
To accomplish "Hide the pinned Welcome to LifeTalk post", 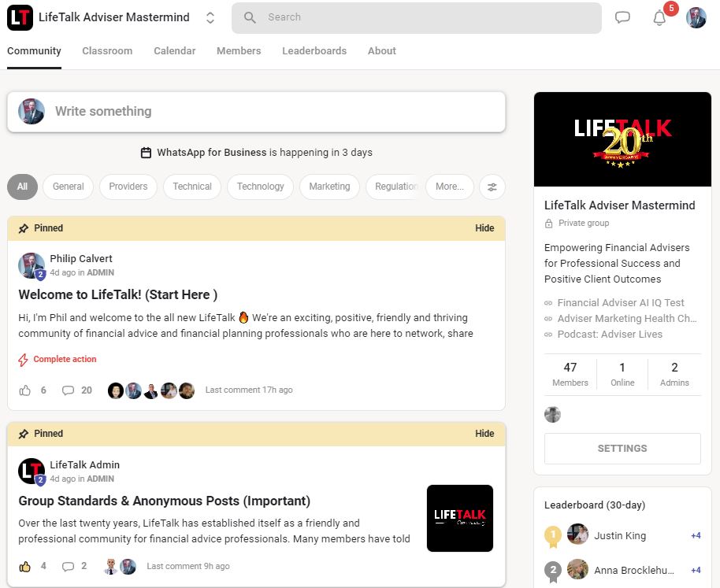I will point(484,228).
